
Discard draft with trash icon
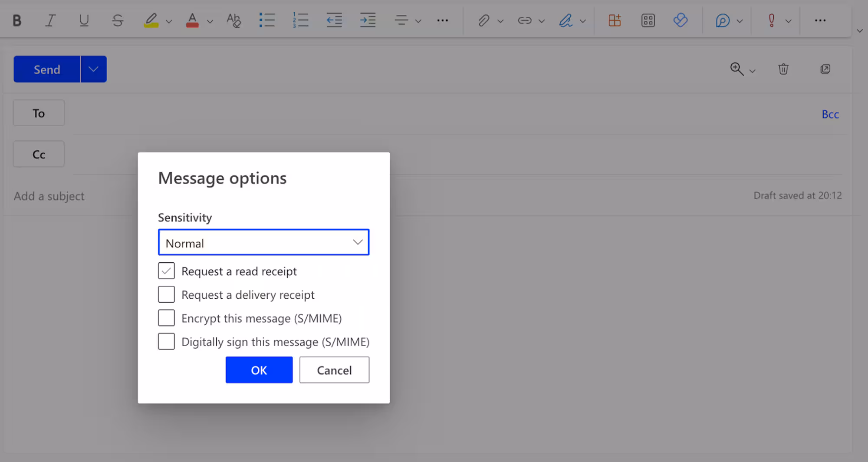(783, 69)
